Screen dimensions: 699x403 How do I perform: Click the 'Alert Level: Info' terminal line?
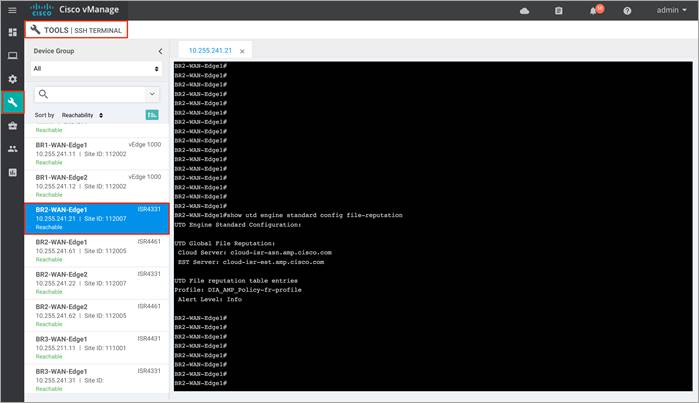coord(210,299)
